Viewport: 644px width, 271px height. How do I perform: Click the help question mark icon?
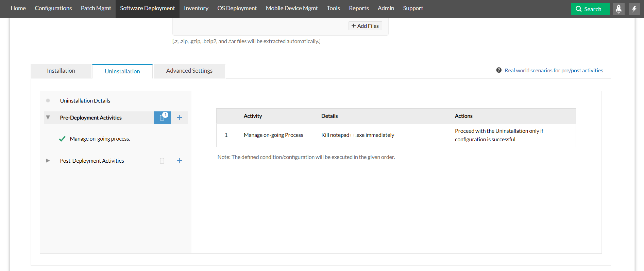pyautogui.click(x=499, y=70)
